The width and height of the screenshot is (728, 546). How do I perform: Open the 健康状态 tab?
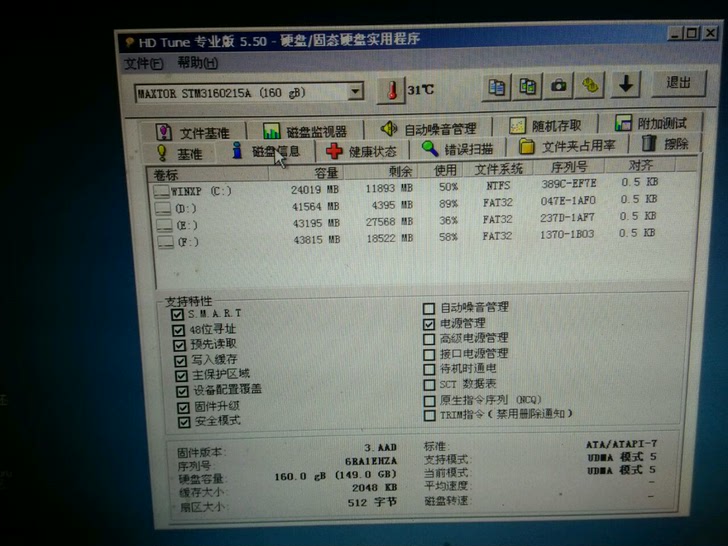361,151
